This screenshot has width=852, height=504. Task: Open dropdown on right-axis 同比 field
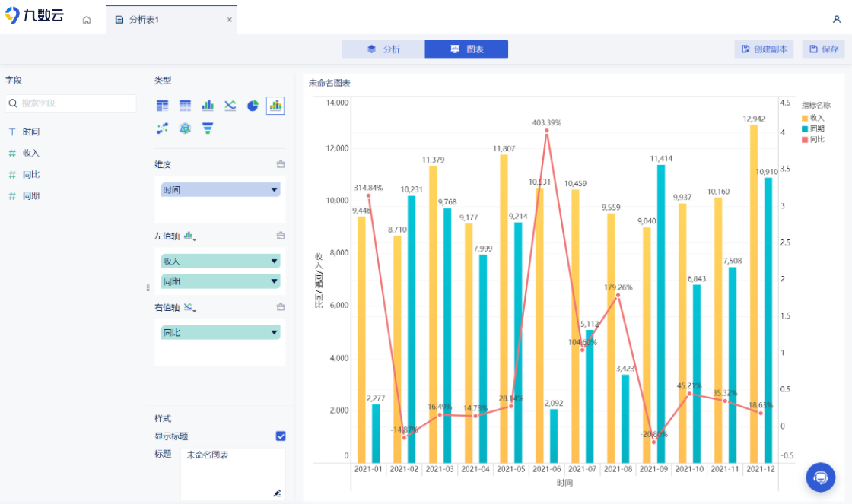[274, 333]
